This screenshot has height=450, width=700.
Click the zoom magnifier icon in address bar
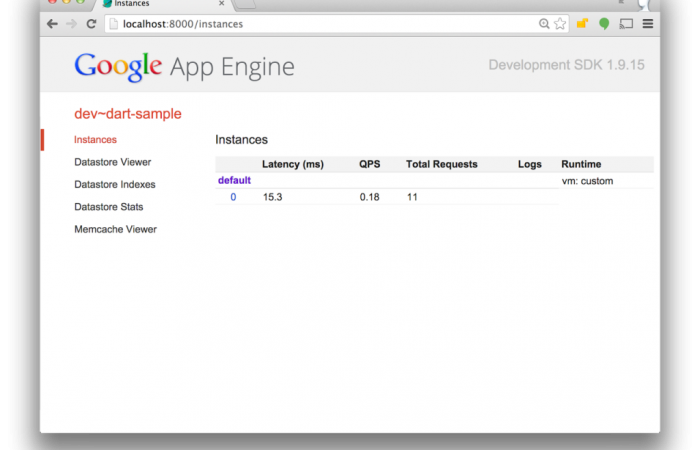click(x=545, y=24)
